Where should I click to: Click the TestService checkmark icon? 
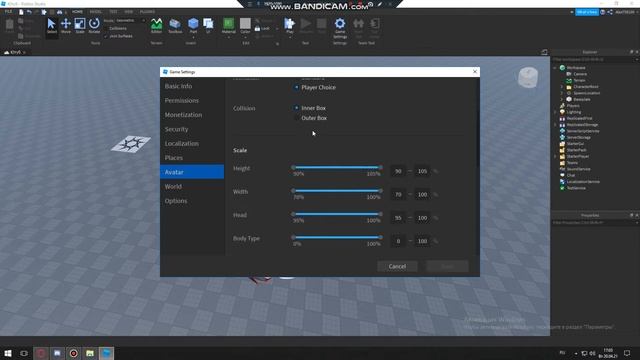[562, 188]
